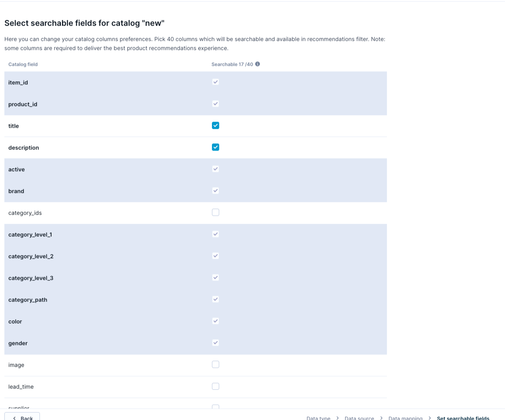
Task: Click the chevron after Data type breadcrumb
Action: click(x=337, y=417)
